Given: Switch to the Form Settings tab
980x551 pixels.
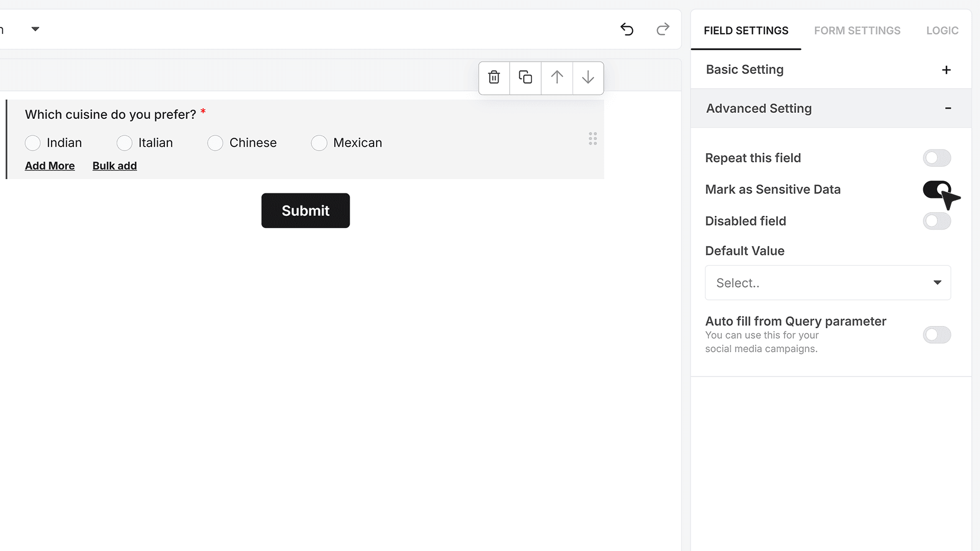Looking at the screenshot, I should (857, 31).
